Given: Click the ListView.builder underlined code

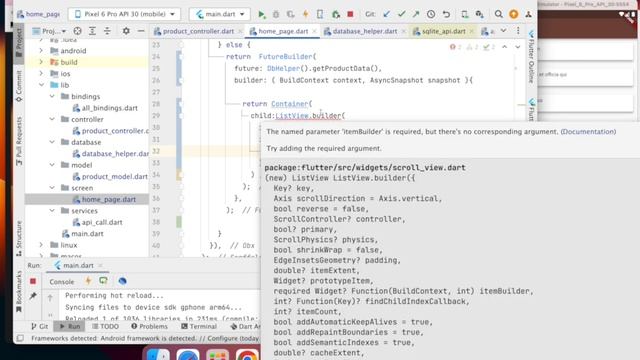Looking at the screenshot, I should pos(308,116).
